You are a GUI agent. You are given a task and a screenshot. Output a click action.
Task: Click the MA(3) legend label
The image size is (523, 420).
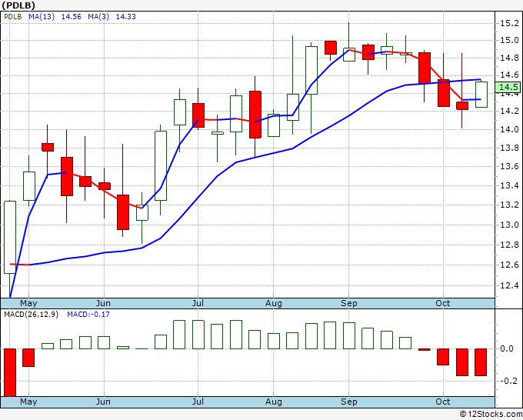pos(98,17)
